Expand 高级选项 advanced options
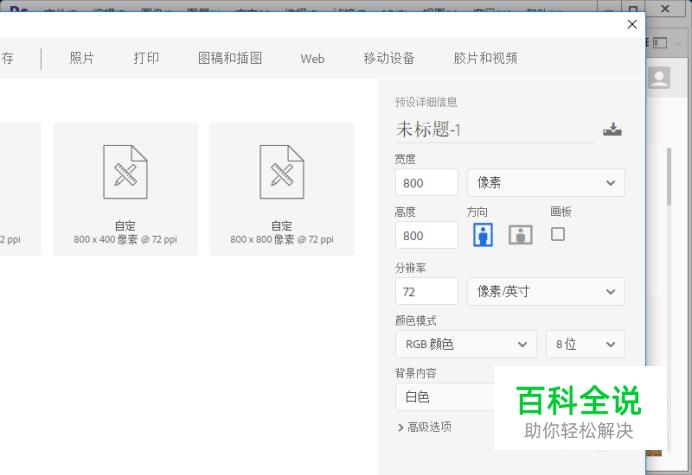The width and height of the screenshot is (692, 475). point(424,427)
